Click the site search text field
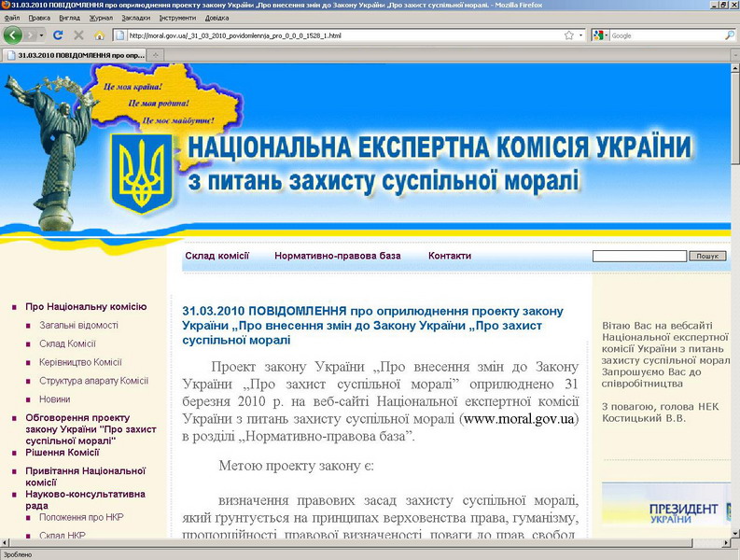Image resolution: width=740 pixels, height=560 pixels. click(x=639, y=256)
